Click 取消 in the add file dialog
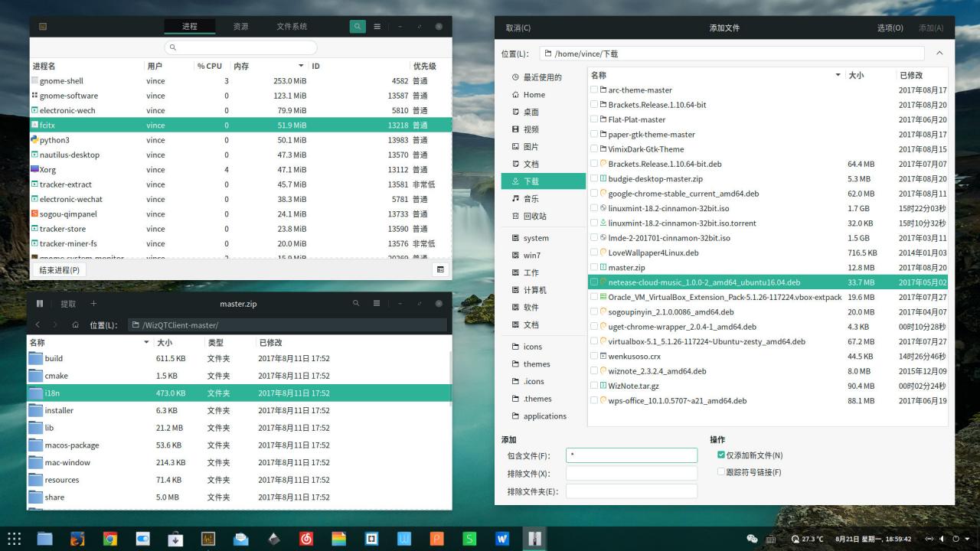This screenshot has height=551, width=980. (x=518, y=28)
